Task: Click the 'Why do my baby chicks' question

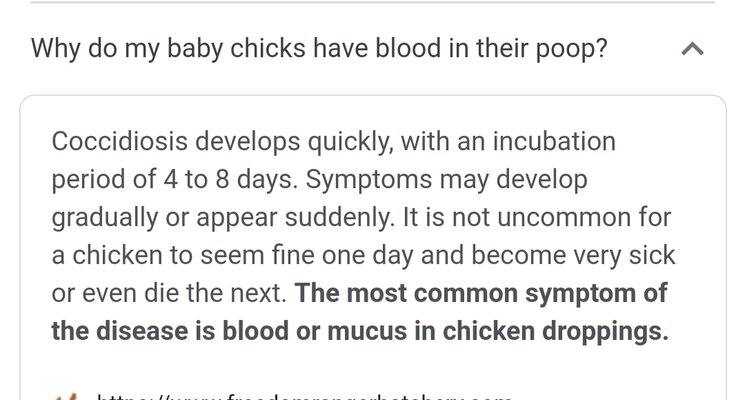Action: click(319, 49)
